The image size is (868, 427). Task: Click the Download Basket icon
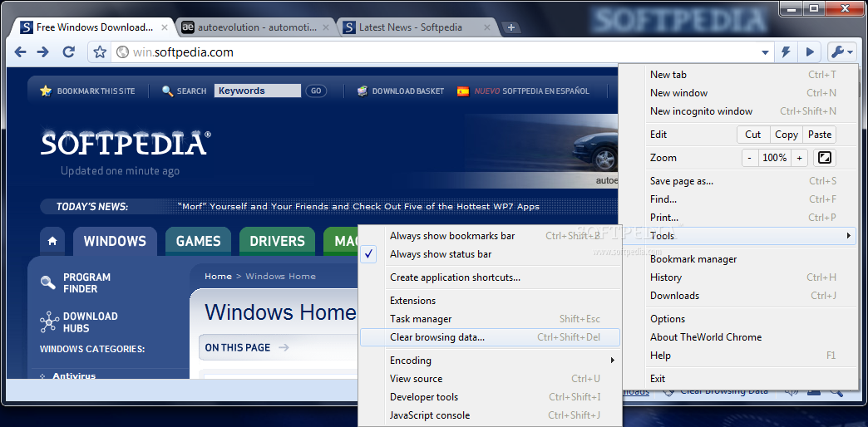click(362, 91)
